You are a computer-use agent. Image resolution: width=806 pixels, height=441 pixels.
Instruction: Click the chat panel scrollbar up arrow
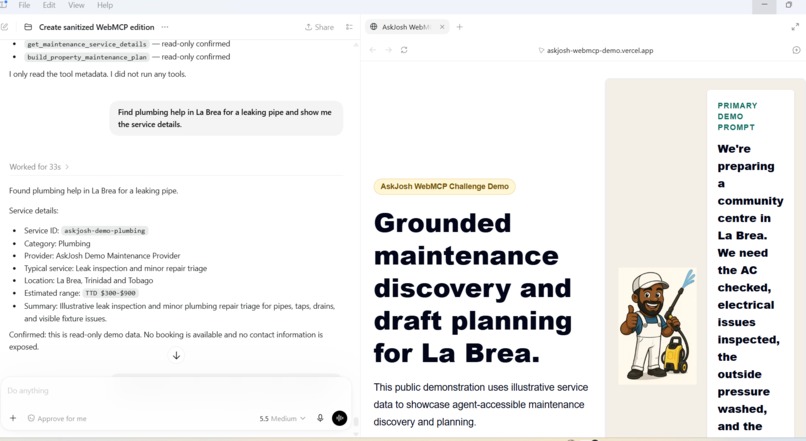point(356,45)
